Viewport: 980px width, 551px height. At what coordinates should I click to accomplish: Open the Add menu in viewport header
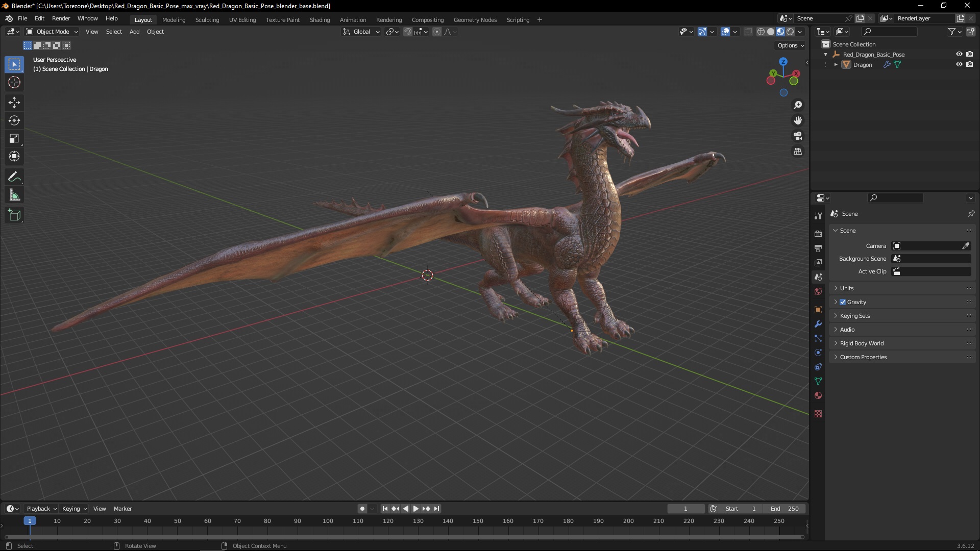(134, 32)
